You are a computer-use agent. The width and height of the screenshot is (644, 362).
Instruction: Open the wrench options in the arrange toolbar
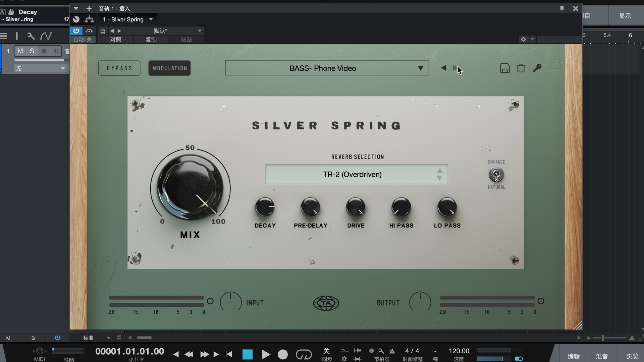31,36
